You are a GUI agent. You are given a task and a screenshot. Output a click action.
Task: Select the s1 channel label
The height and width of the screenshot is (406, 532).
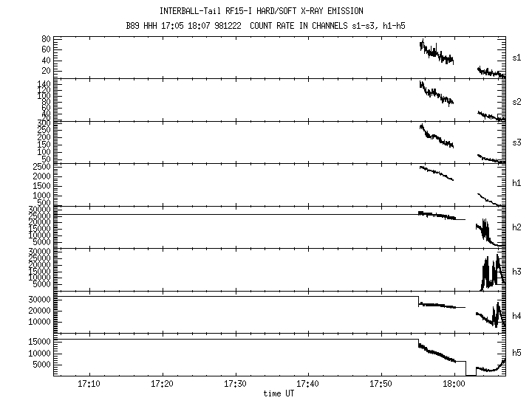pos(519,57)
